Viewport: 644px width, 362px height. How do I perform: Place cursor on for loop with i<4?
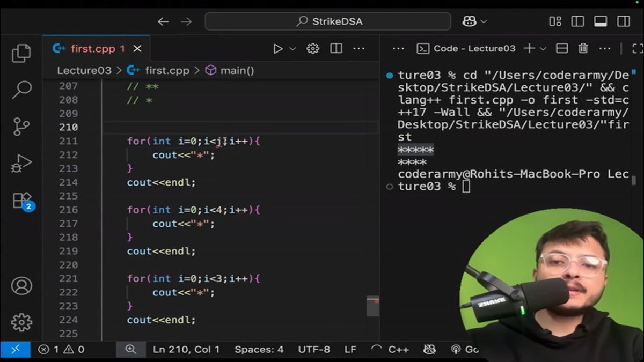point(193,210)
